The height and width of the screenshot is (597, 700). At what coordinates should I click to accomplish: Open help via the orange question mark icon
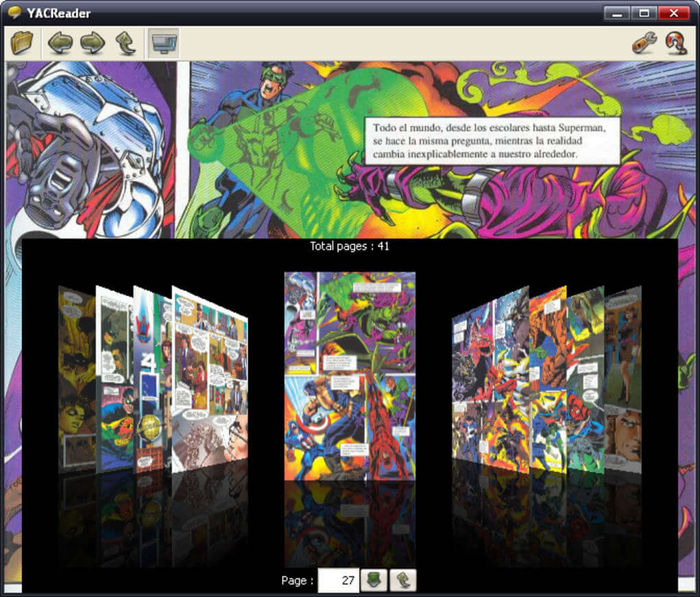[674, 43]
